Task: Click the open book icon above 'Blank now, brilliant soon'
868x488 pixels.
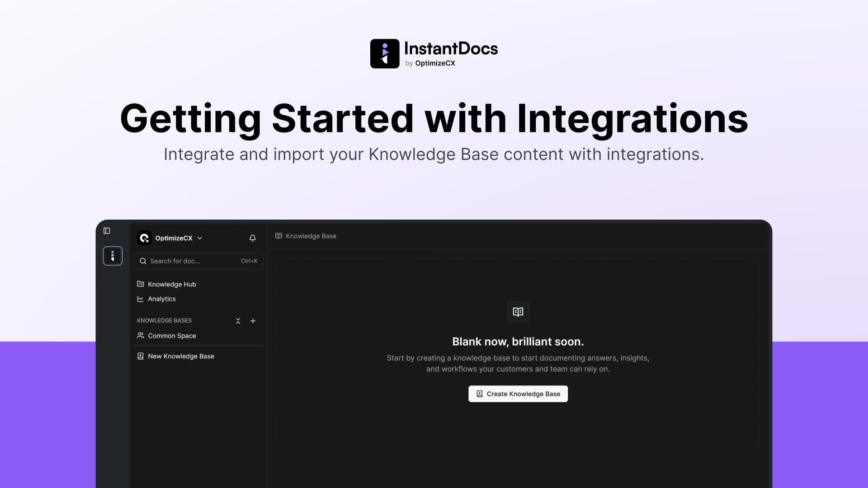Action: click(x=518, y=312)
